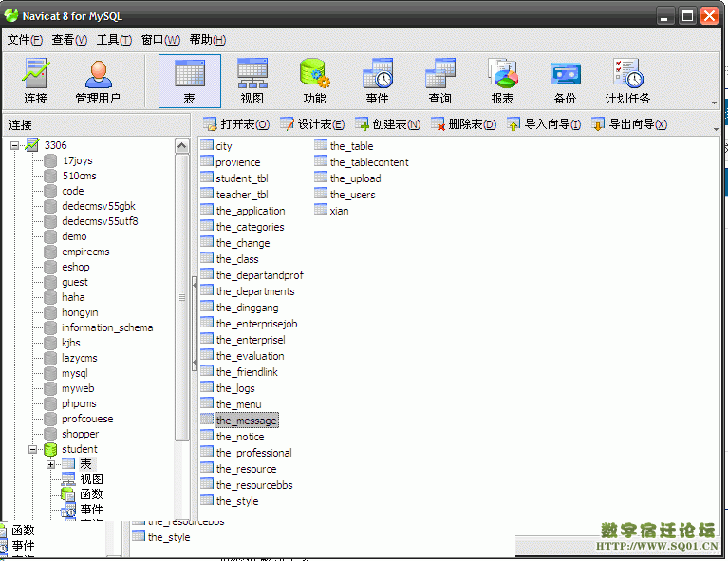Screen dimensions: 728x561
Task: Launch the 导入向导 (Import Wizard)
Action: [x=544, y=124]
